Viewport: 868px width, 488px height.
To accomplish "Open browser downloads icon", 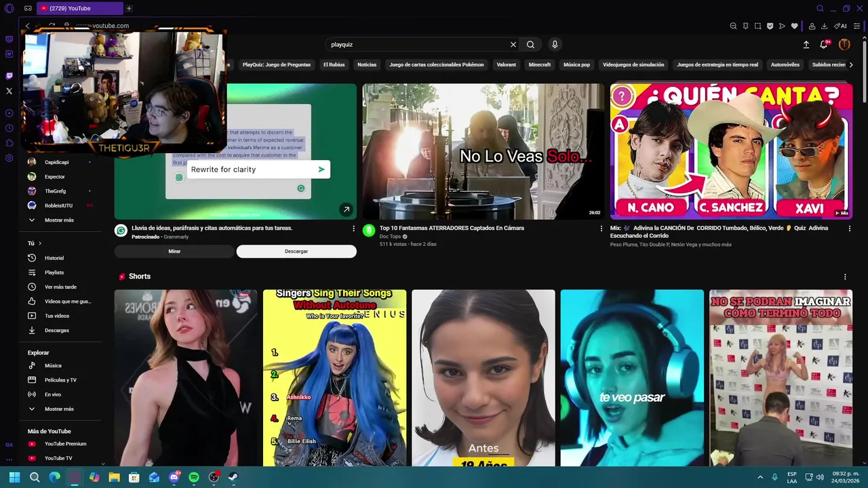I will point(824,26).
